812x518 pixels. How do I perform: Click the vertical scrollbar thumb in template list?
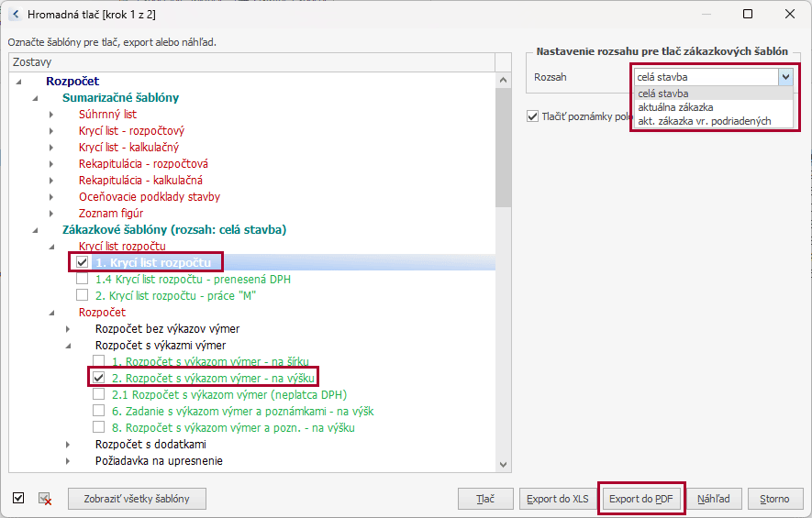(x=502, y=147)
